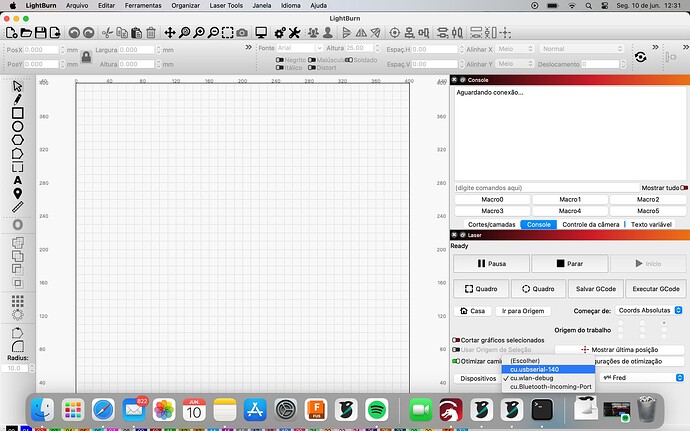Click the Ir para Origem button
This screenshot has width=690, height=431.
coord(523,311)
